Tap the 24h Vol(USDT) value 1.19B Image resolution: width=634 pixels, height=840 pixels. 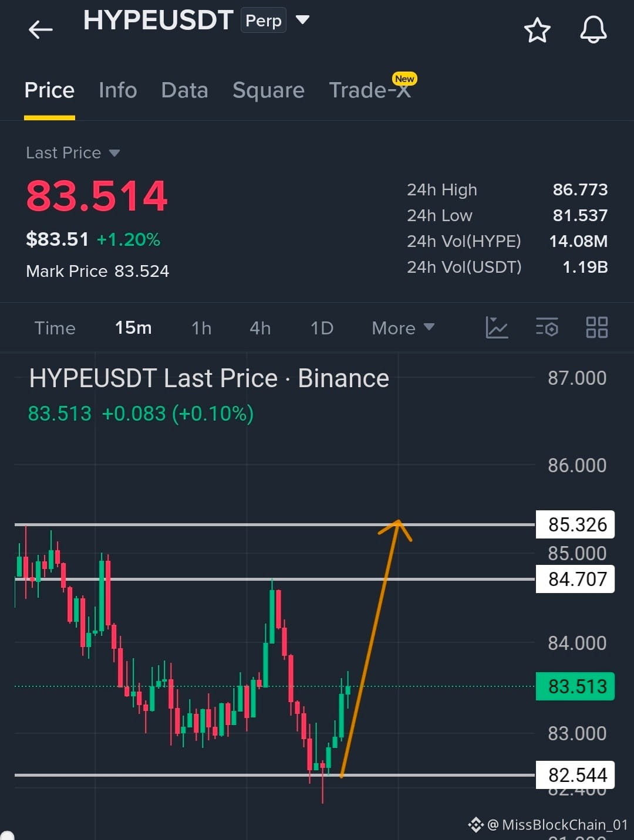point(585,267)
